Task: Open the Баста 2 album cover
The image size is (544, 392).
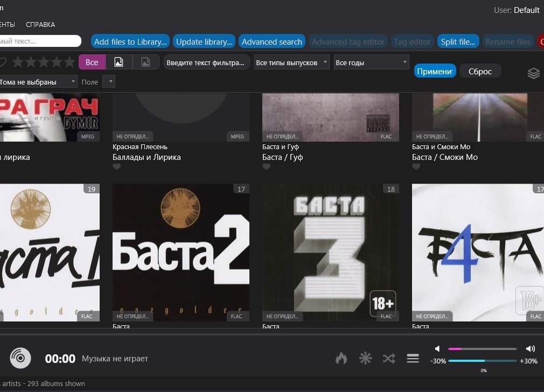Action: click(181, 252)
